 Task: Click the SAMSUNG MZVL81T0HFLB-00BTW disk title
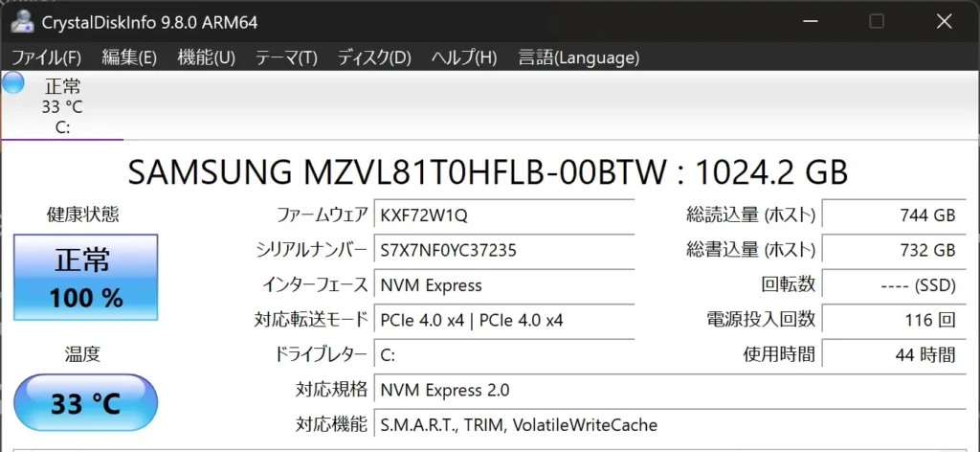click(x=488, y=171)
